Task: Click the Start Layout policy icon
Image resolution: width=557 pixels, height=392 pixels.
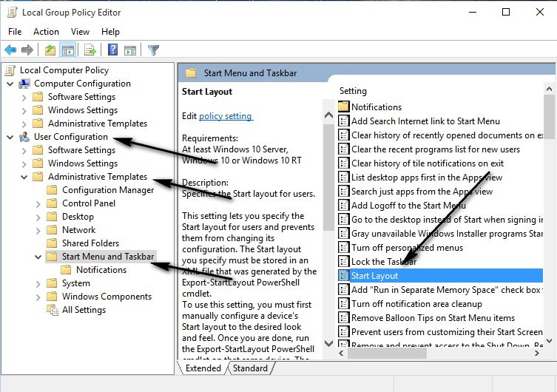Action: [x=343, y=276]
